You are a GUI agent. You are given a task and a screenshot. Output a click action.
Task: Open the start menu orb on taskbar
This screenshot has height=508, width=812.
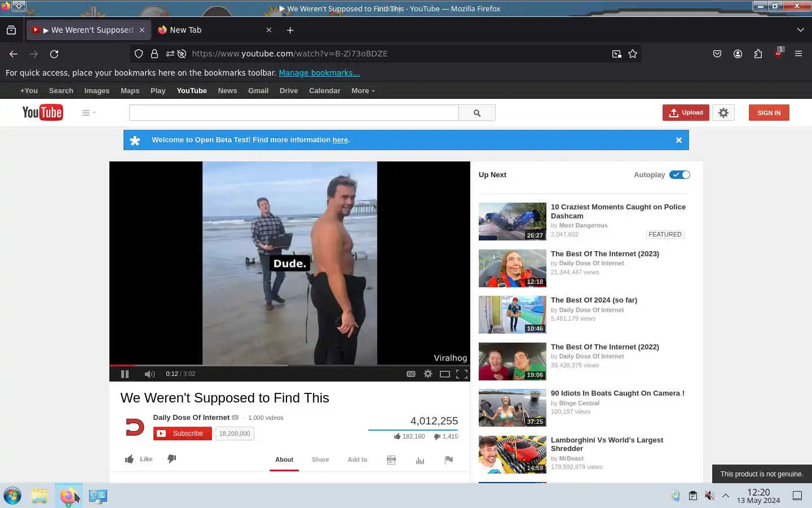12,496
